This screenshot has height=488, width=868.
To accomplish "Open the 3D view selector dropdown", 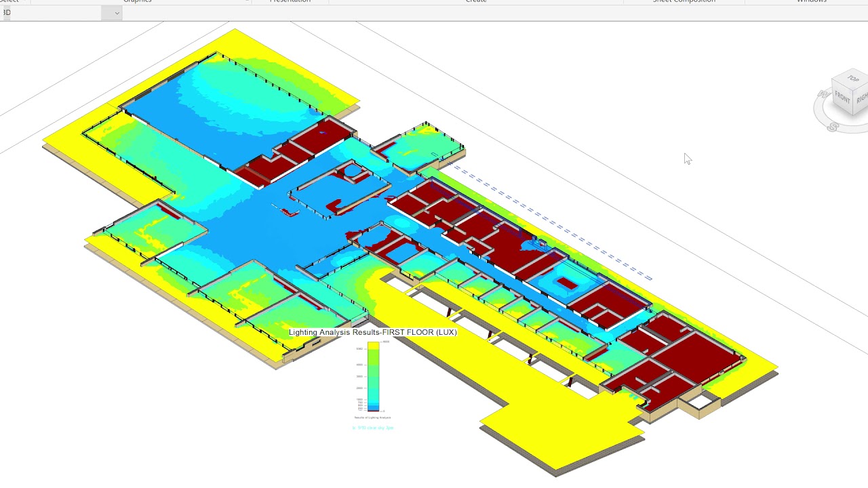I will click(x=117, y=13).
